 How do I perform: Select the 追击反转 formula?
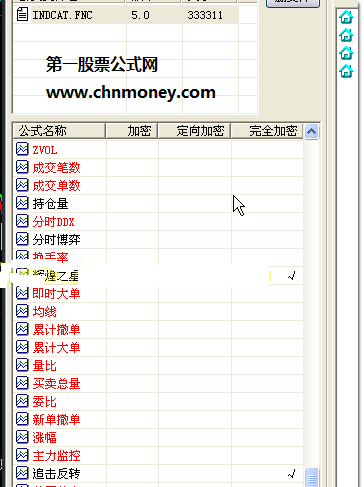pyautogui.click(x=56, y=474)
